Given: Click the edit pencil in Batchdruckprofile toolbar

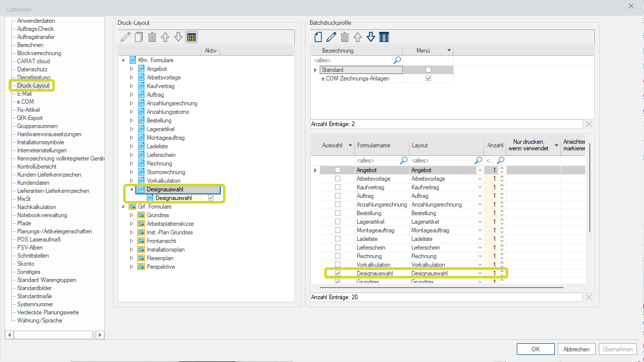Looking at the screenshot, I should (331, 37).
